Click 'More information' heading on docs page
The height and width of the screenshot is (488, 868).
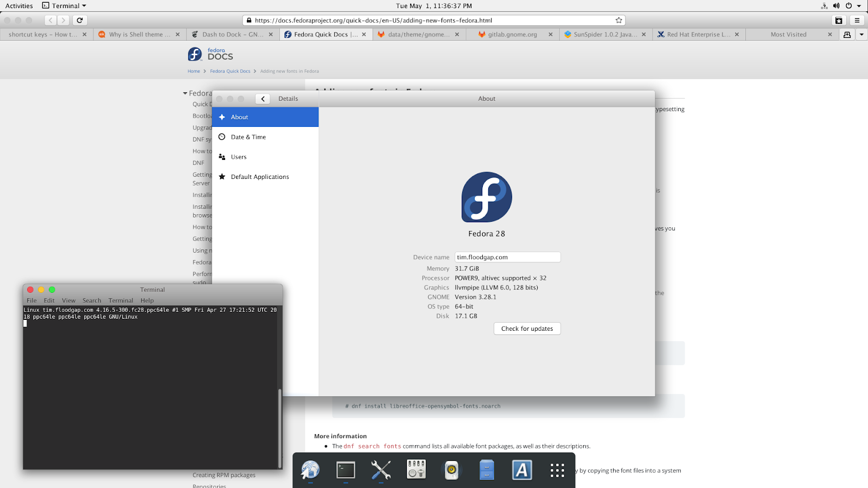340,436
